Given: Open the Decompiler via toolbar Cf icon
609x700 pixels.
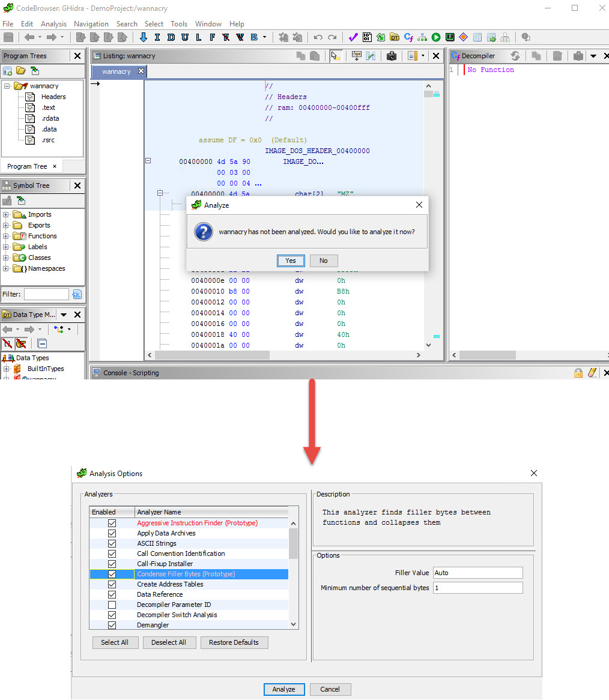Looking at the screenshot, I should tap(408, 37).
